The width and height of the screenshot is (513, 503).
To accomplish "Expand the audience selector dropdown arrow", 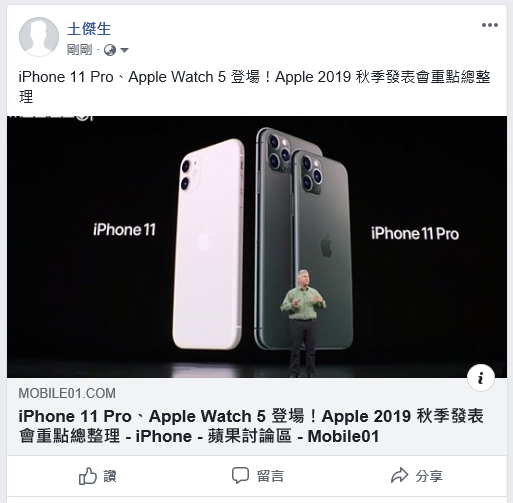I will tap(124, 51).
